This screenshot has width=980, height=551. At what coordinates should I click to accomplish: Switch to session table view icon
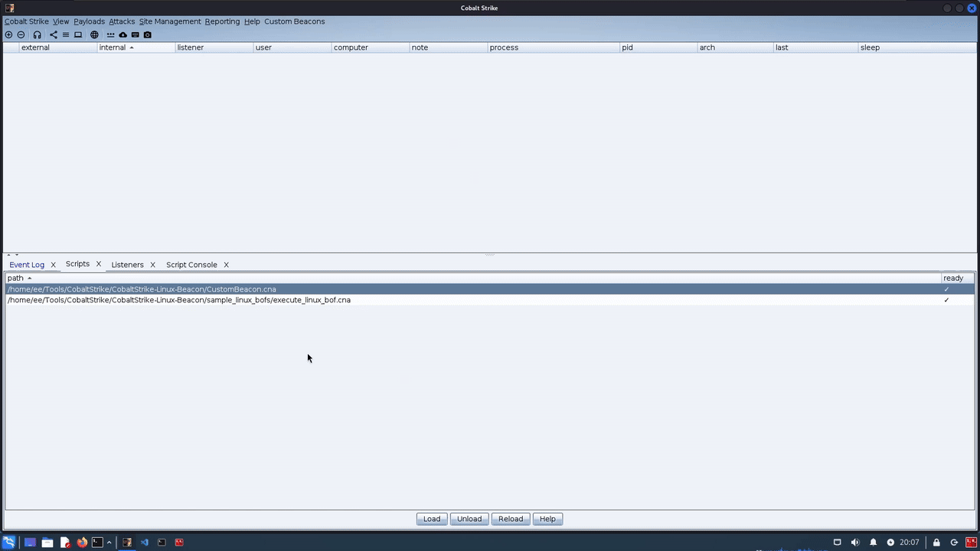pyautogui.click(x=66, y=34)
